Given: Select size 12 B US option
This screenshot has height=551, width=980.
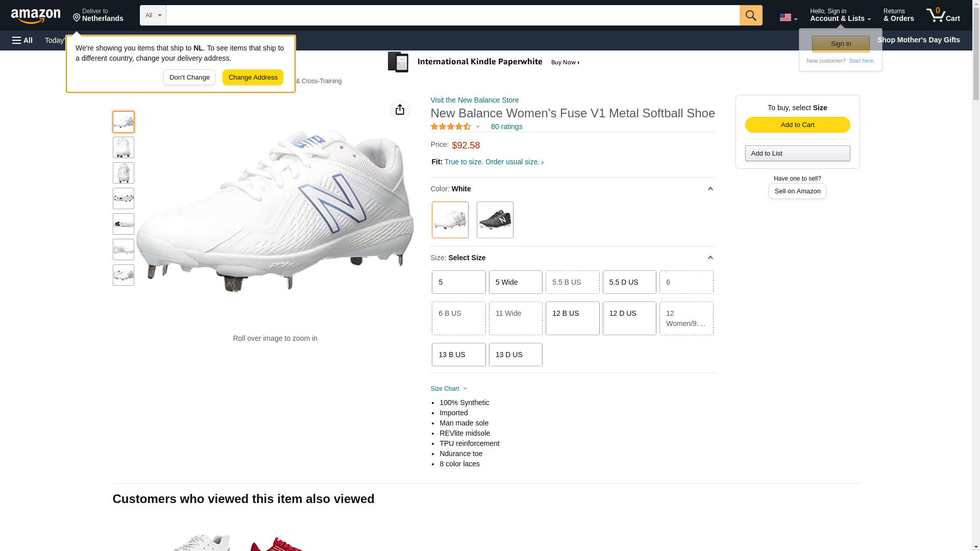Looking at the screenshot, I should click(x=572, y=318).
